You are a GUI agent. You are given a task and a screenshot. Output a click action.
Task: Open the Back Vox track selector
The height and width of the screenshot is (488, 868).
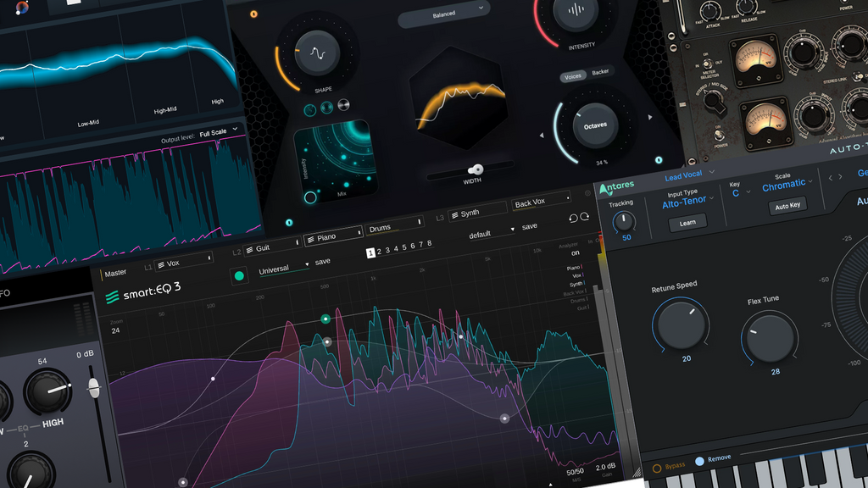pyautogui.click(x=541, y=202)
